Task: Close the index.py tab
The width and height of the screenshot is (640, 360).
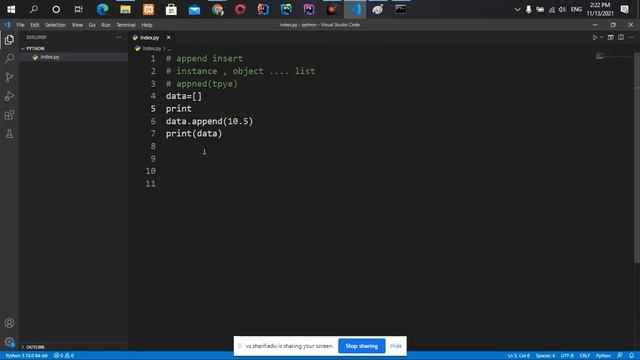Action: coord(168,37)
